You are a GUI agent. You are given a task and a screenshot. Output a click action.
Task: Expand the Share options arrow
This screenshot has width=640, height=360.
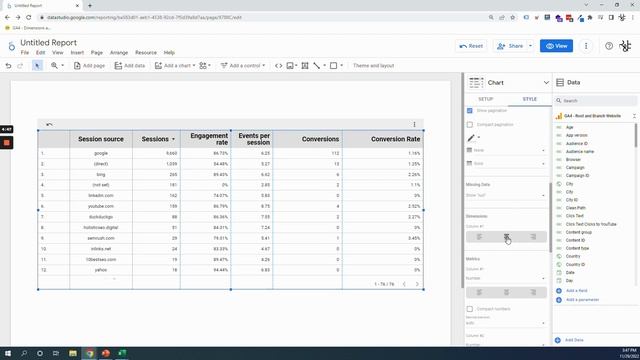coord(530,46)
